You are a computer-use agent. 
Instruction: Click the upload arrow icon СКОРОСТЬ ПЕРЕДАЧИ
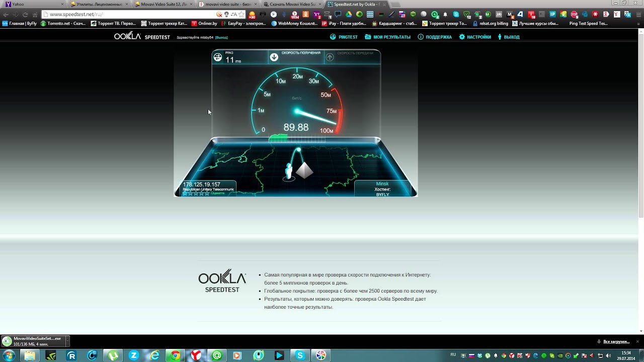tap(330, 57)
